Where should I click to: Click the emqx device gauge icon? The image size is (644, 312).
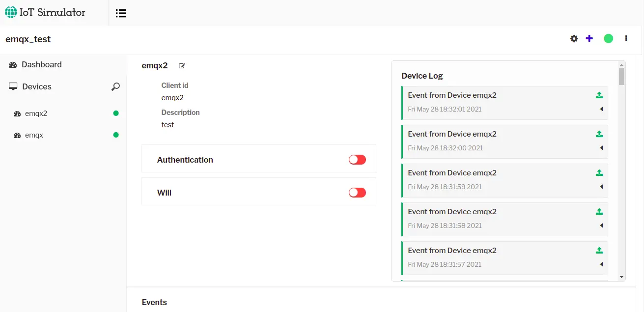coord(17,135)
